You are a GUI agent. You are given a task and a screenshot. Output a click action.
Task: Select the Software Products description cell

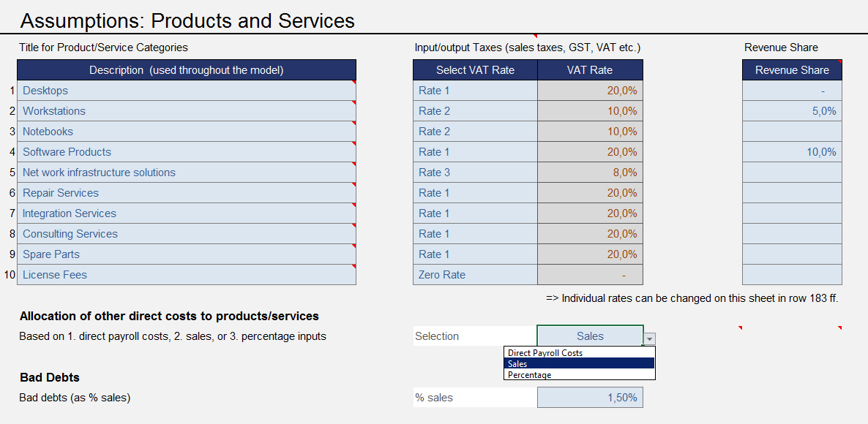point(186,152)
